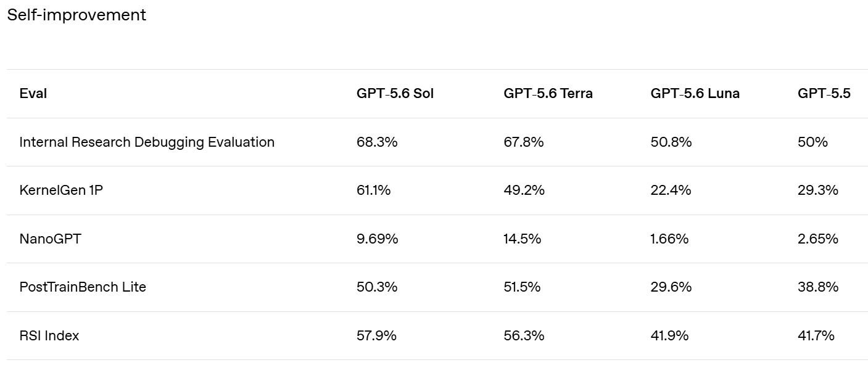Click the 2.65% NanoGPT GPT-5.5 value
Screen dimensions: 868x373
click(x=818, y=239)
